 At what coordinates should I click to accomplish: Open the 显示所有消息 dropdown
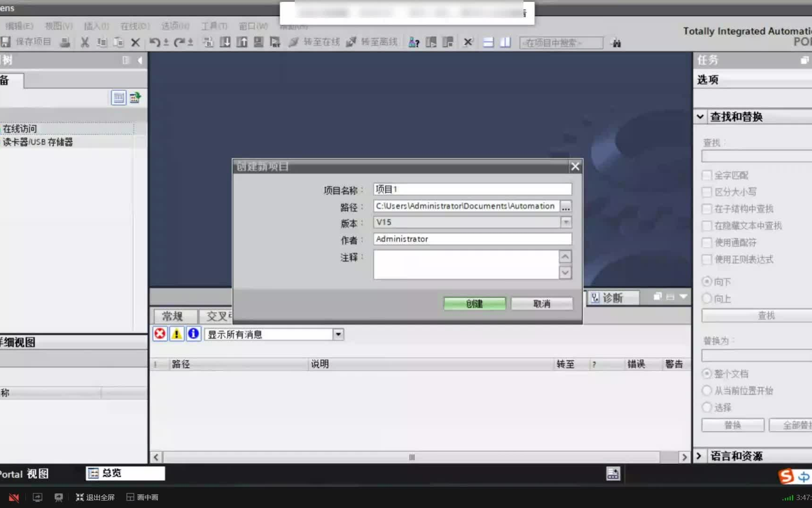point(338,334)
